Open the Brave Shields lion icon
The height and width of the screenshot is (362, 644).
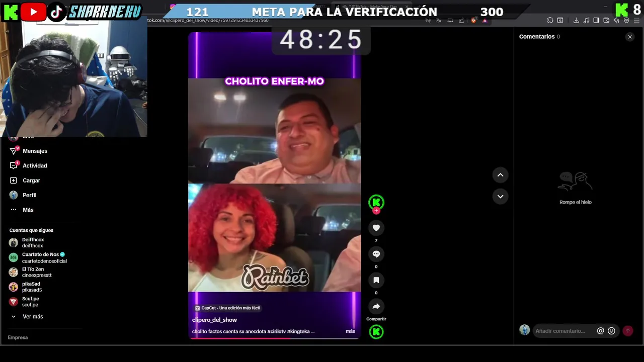[x=473, y=20]
